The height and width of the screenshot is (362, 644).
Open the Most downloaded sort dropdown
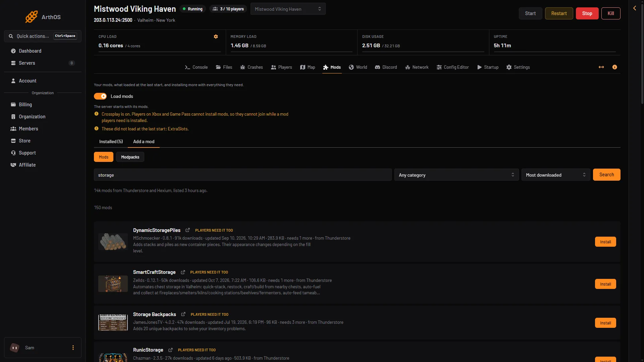click(x=556, y=175)
